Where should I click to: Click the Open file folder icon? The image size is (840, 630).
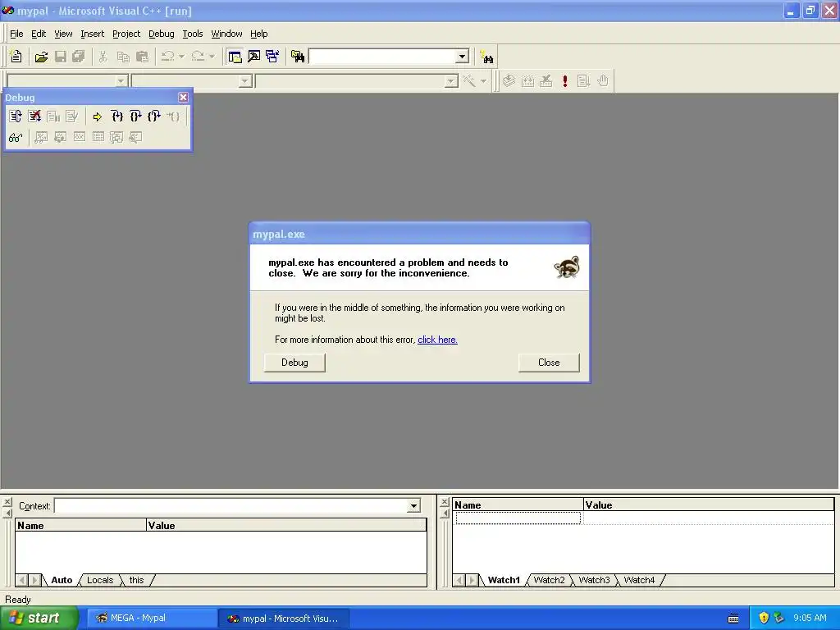click(41, 57)
